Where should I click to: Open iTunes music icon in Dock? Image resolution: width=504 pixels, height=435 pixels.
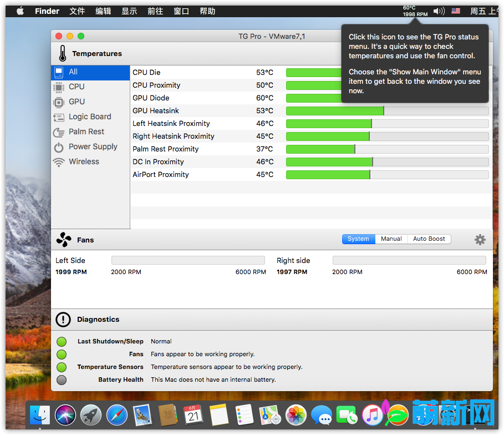point(373,415)
